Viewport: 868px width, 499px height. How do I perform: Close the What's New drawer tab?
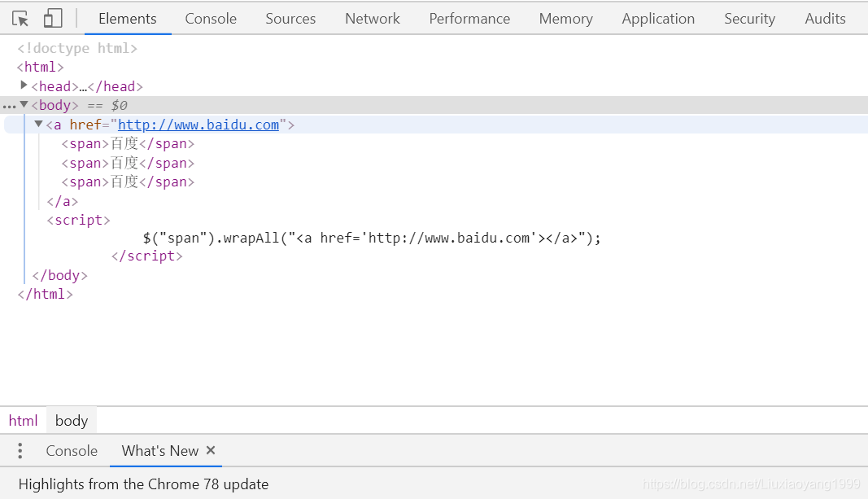tap(211, 450)
